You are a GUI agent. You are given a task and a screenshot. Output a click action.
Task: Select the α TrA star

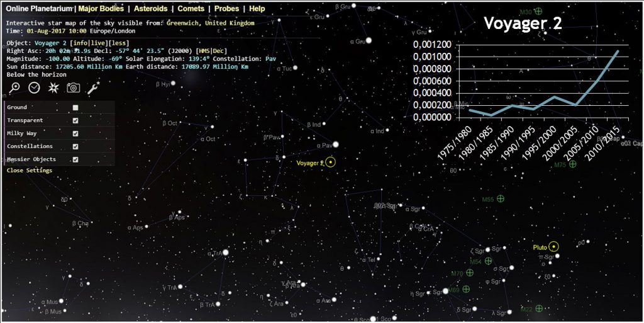[226, 252]
